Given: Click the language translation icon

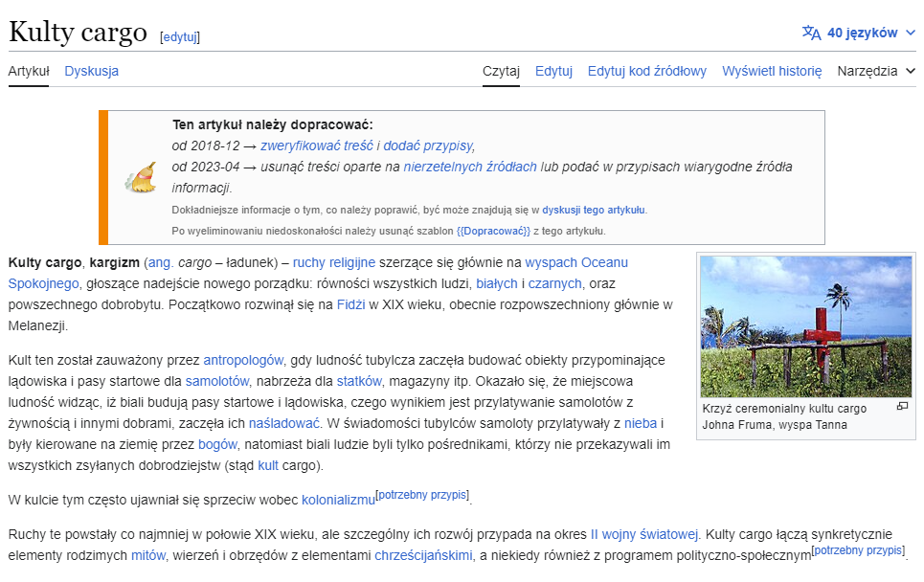Looking at the screenshot, I should [811, 33].
